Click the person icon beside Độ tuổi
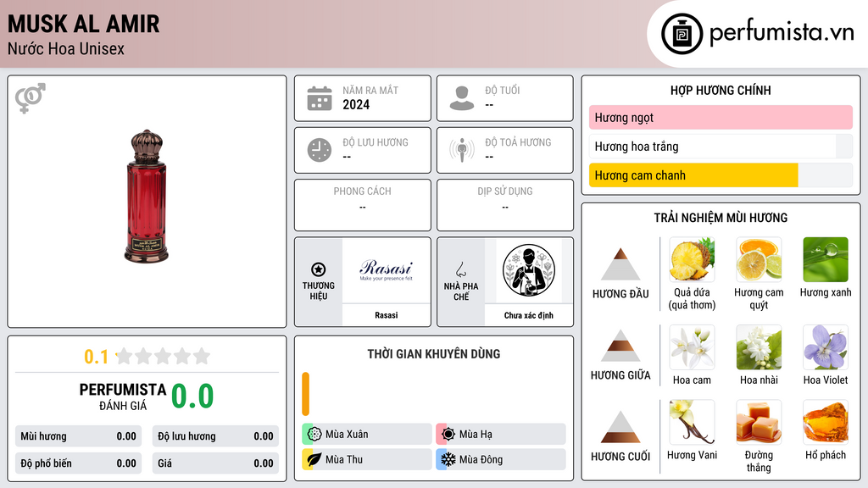The width and height of the screenshot is (868, 488). point(462,98)
